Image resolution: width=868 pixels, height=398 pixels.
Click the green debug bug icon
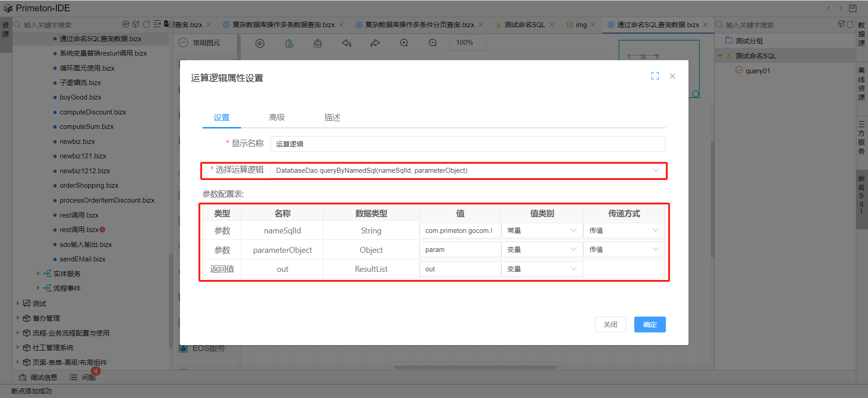click(289, 43)
